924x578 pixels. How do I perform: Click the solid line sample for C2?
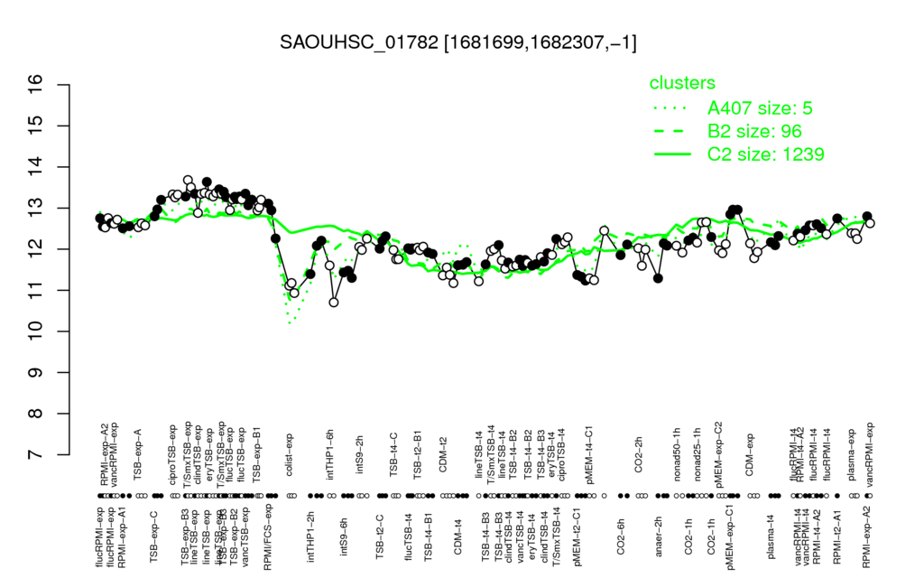click(x=671, y=154)
